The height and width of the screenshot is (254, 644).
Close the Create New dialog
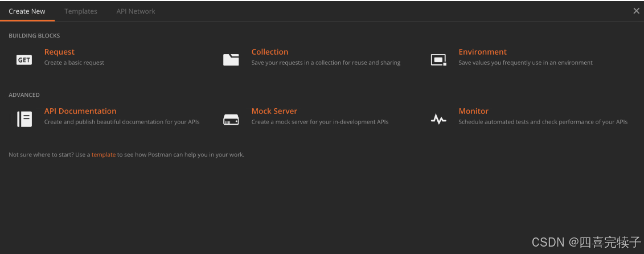point(636,11)
